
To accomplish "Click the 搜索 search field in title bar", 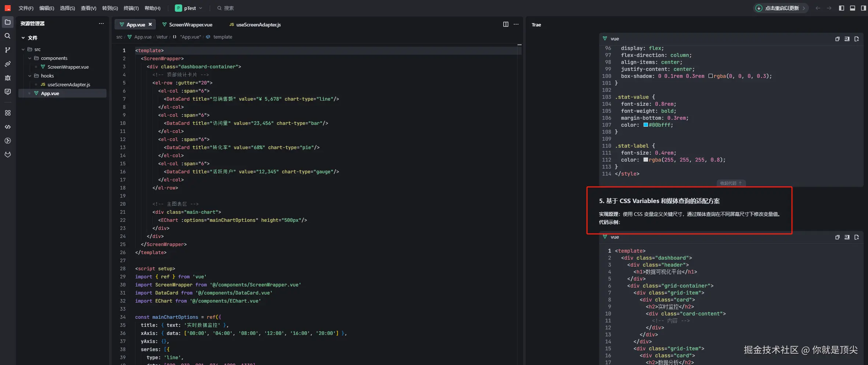I will tap(228, 8).
